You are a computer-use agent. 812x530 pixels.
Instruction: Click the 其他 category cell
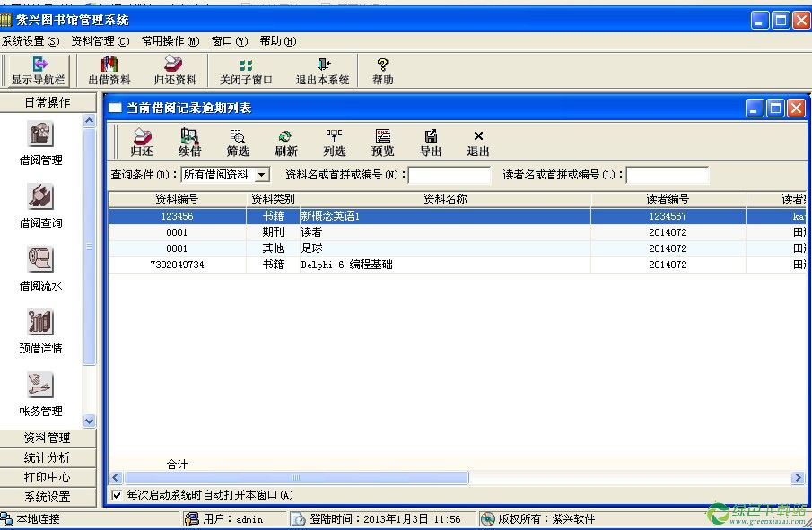(x=273, y=248)
